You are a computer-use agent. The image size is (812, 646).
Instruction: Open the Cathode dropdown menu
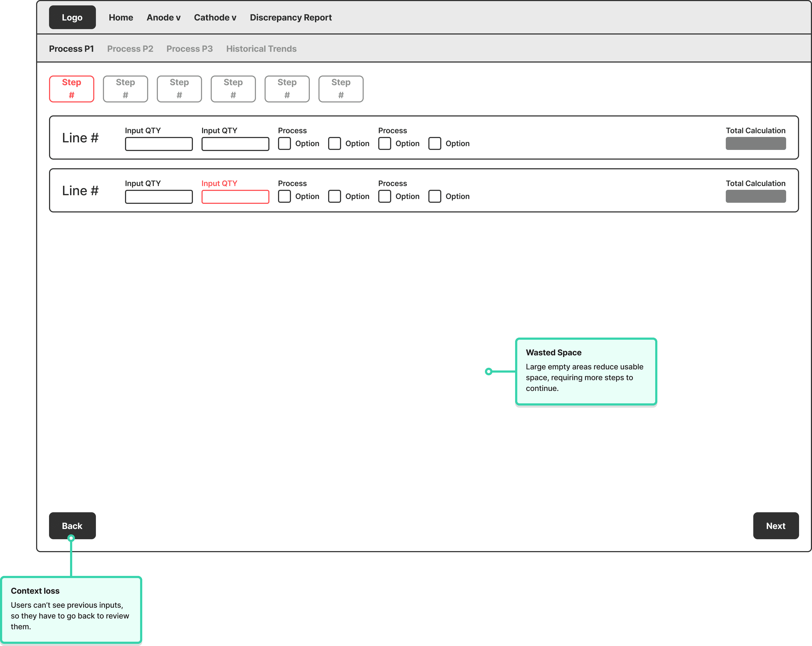pos(215,17)
